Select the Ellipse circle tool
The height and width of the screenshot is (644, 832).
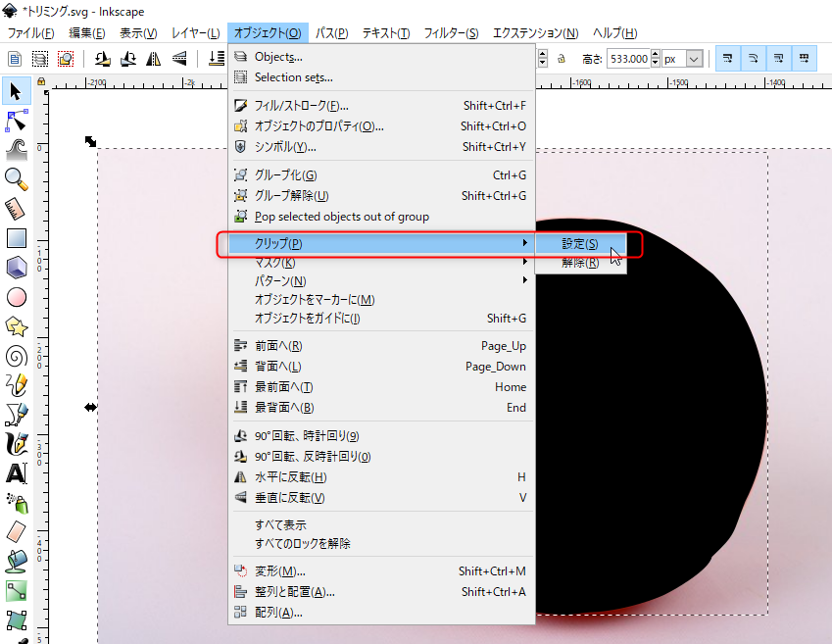[17, 297]
